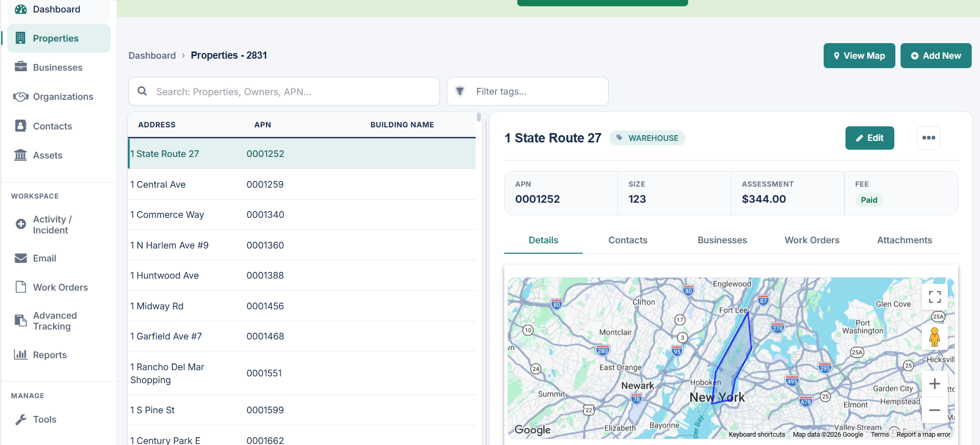Click the Contacts address book icon
Screen dimensions: 980x445
pos(21,126)
